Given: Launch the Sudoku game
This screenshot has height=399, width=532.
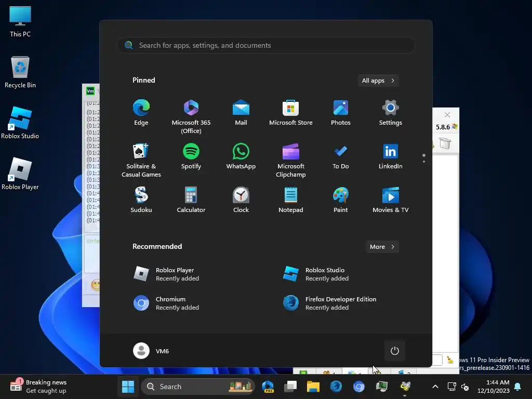Looking at the screenshot, I should pyautogui.click(x=141, y=200).
